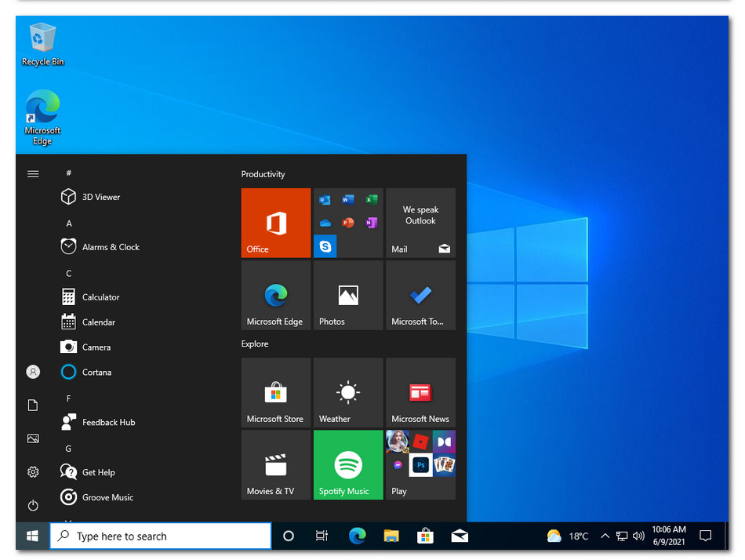This screenshot has width=745, height=560.
Task: Open Microsoft Store tile
Action: [276, 393]
